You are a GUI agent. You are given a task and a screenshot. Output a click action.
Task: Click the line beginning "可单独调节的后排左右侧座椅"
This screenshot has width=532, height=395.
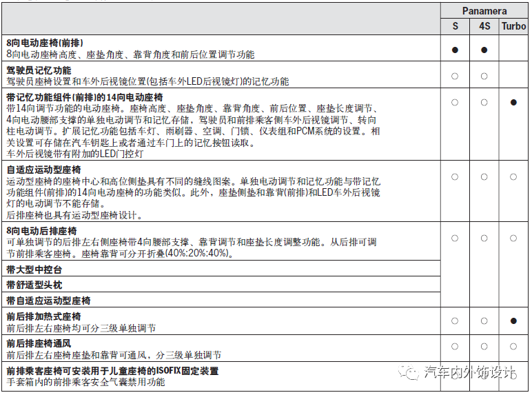click(192, 242)
